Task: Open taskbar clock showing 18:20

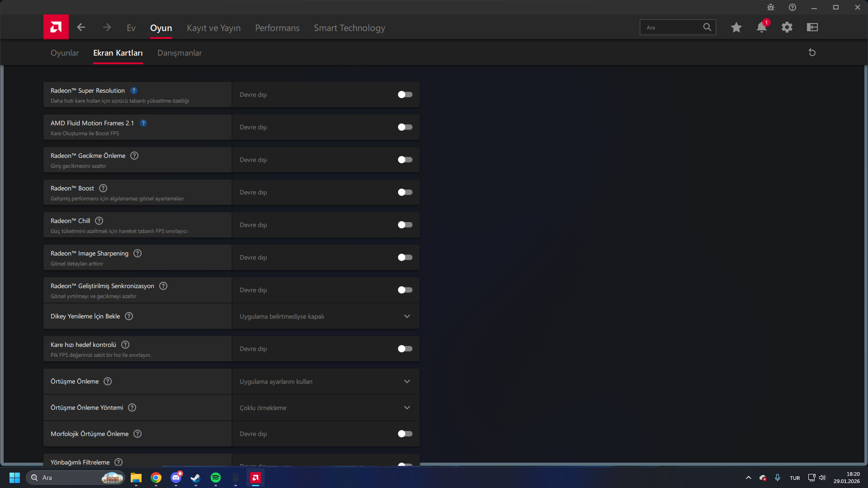Action: click(847, 478)
